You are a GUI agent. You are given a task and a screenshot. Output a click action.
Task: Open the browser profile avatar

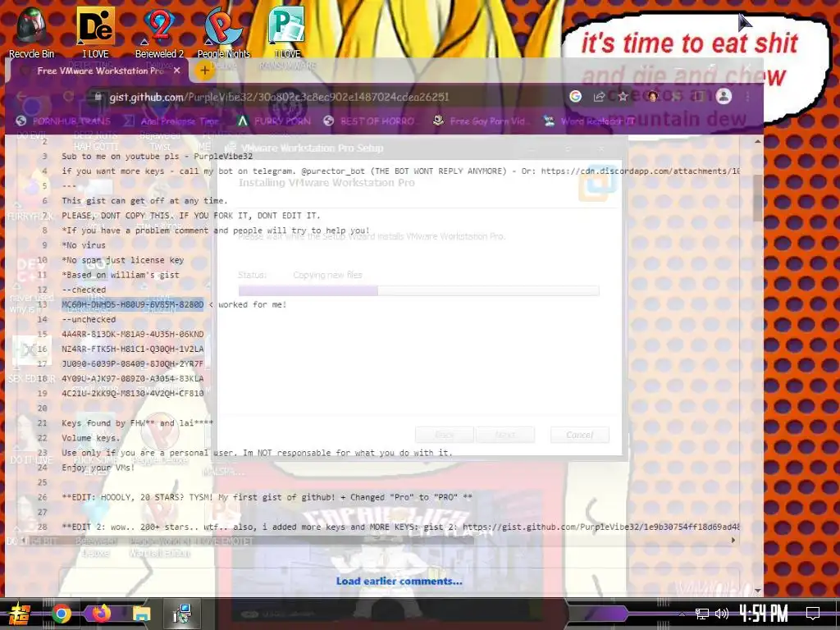724,97
